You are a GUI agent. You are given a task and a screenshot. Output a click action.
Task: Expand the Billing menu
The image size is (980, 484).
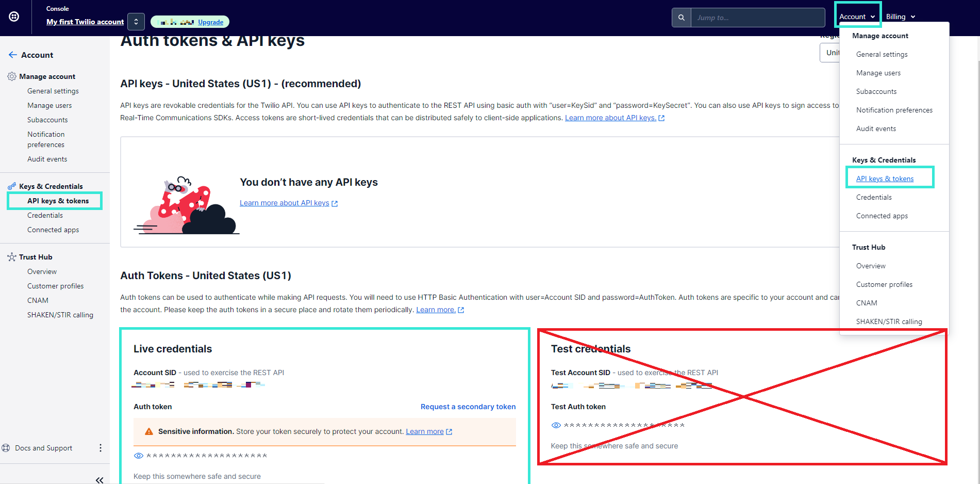point(900,17)
